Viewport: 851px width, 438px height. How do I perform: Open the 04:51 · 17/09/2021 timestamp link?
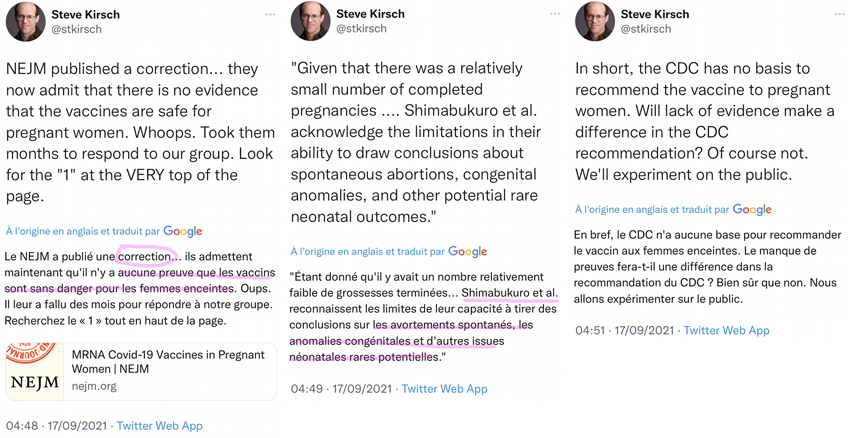(x=624, y=330)
